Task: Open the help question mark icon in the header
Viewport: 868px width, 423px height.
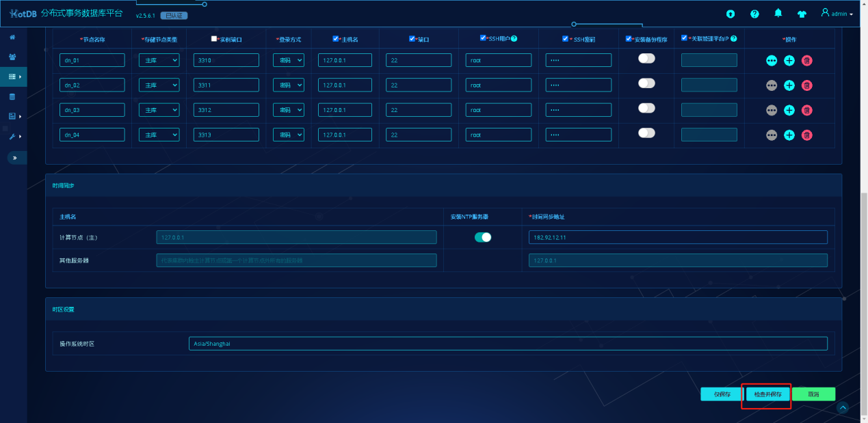Action: (x=754, y=14)
